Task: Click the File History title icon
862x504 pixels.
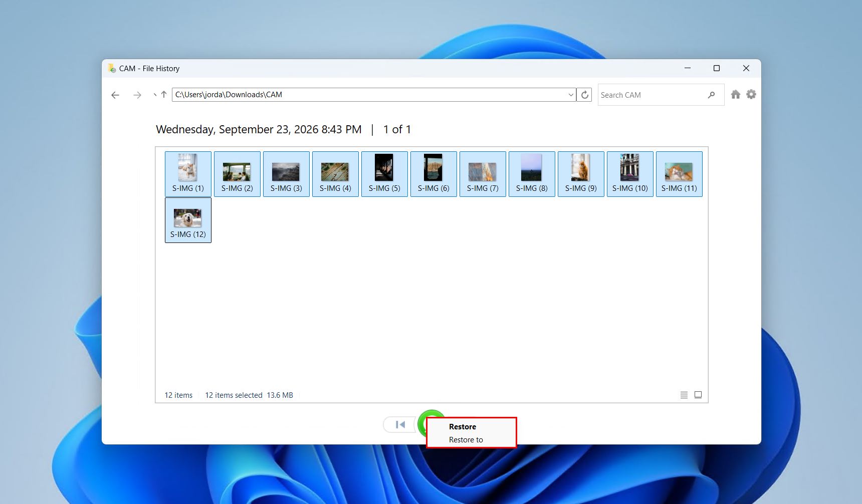Action: click(x=112, y=68)
